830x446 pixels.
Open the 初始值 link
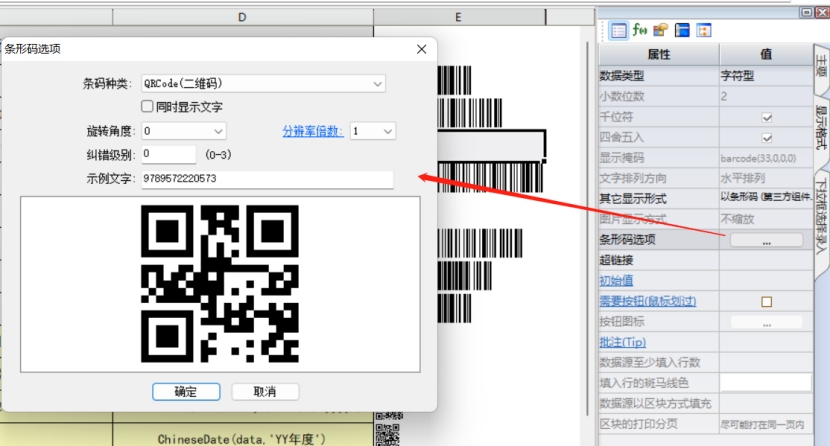[616, 280]
